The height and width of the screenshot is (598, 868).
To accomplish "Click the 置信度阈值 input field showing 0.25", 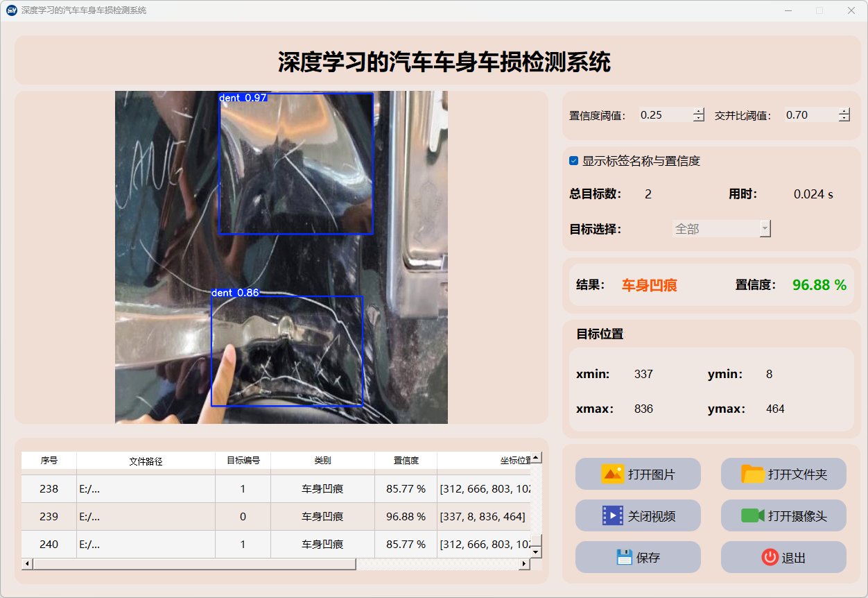I will pos(664,115).
